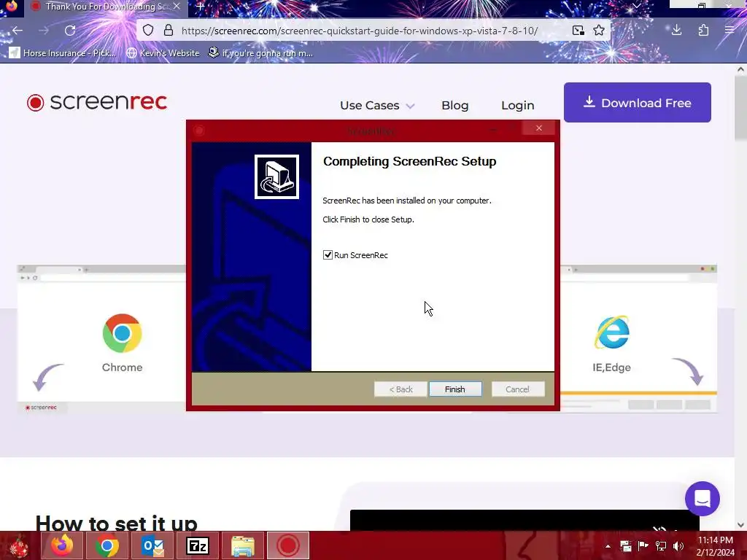Image resolution: width=747 pixels, height=560 pixels.
Task: Click the taskbar clock showing 11:14 PM
Action: 715,546
